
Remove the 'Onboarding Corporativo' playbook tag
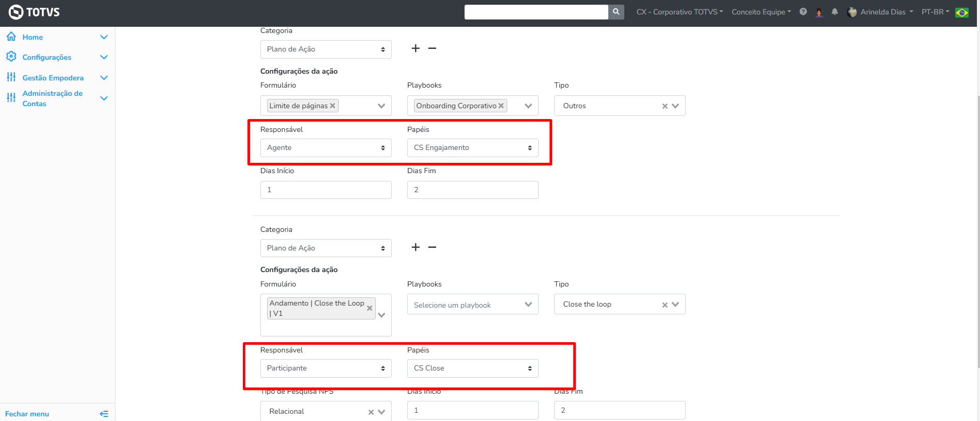click(x=501, y=106)
